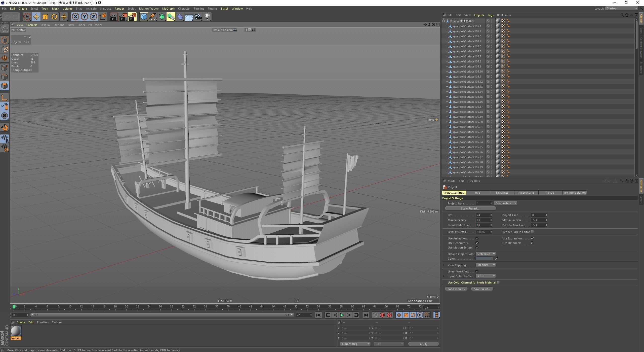Image resolution: width=644 pixels, height=352 pixels.
Task: Toggle Autokeying button
Action: (x=382, y=315)
